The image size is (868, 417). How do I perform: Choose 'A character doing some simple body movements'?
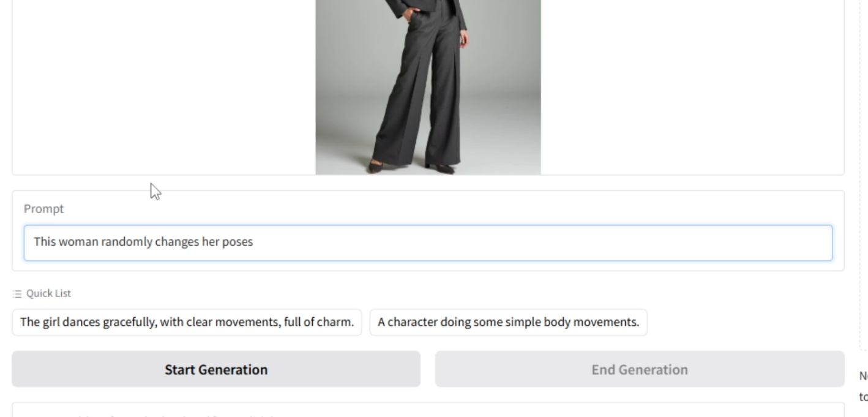(508, 322)
